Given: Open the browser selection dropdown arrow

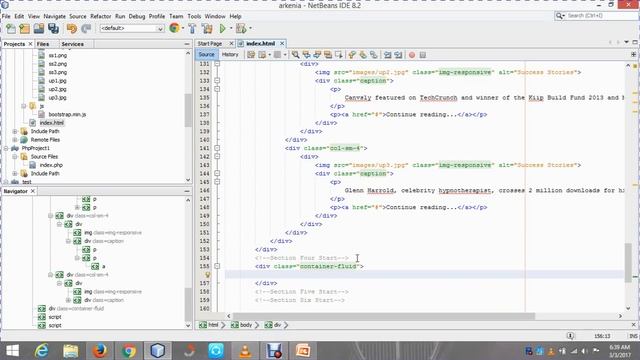Looking at the screenshot, I should [x=182, y=28].
